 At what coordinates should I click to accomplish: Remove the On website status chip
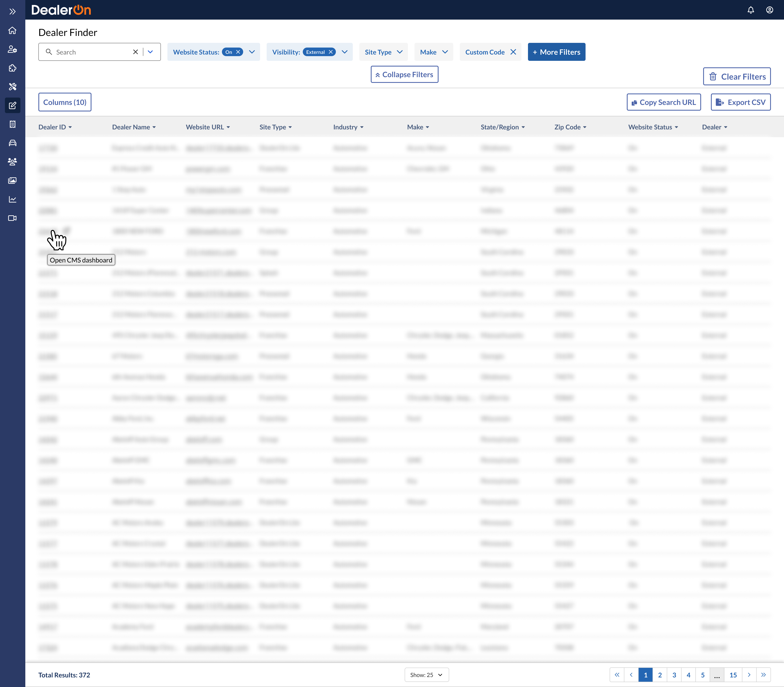tap(238, 52)
